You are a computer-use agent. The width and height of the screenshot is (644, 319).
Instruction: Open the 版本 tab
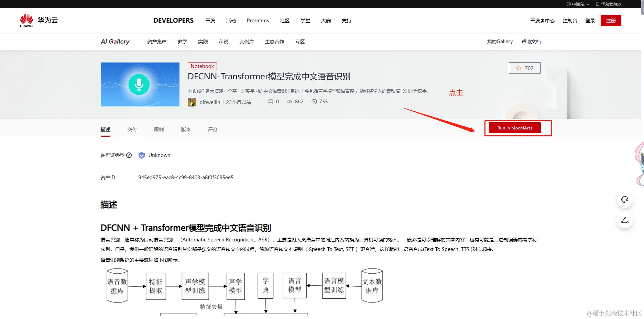point(186,129)
